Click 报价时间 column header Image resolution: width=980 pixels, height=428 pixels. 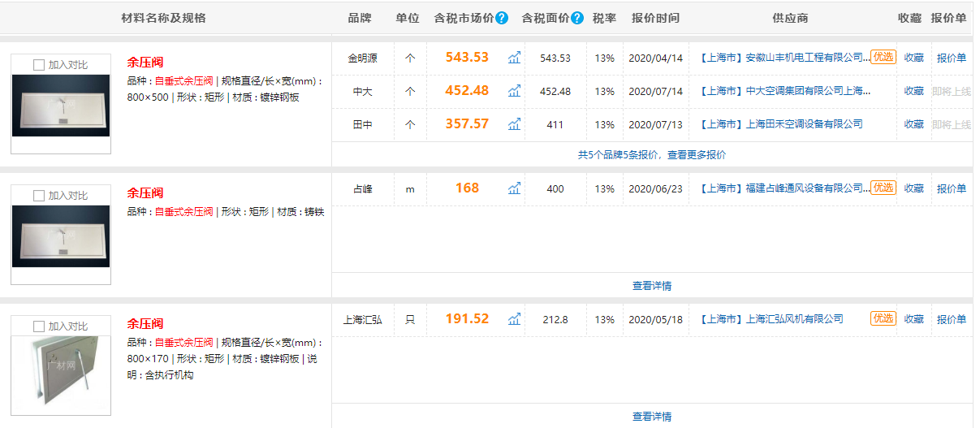(655, 18)
